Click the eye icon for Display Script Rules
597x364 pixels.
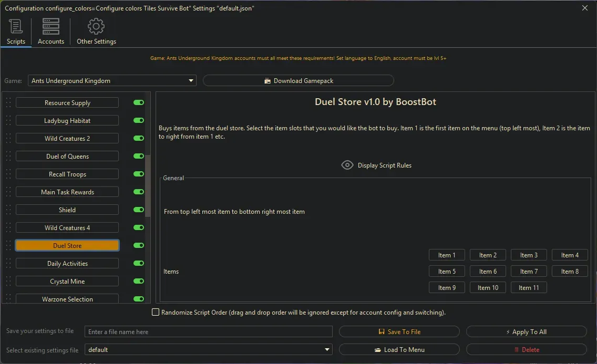(347, 165)
